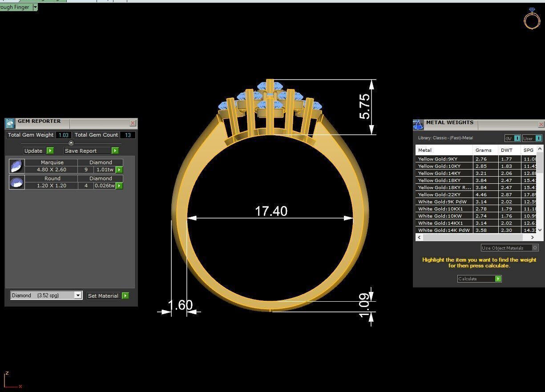
Task: Click the 5.75 height dimension label
Action: (364, 106)
